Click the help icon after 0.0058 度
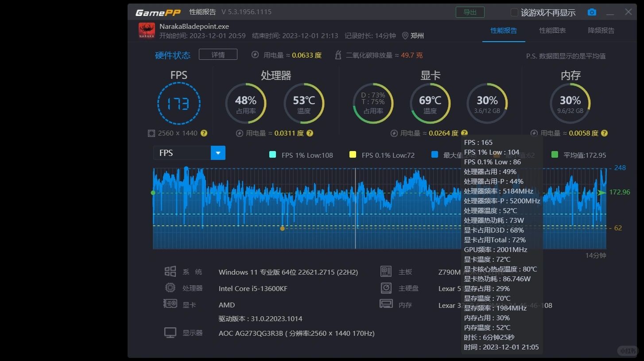The width and height of the screenshot is (644, 361). (x=604, y=133)
